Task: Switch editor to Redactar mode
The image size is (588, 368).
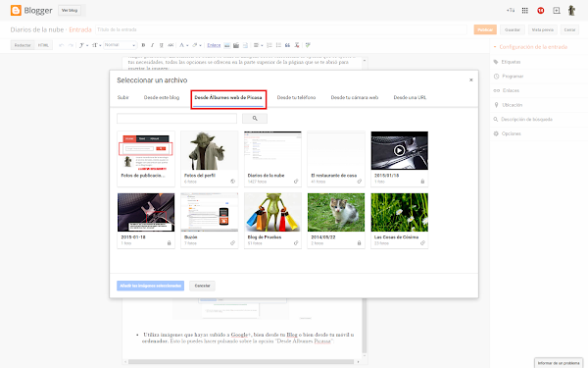Action: tap(23, 45)
